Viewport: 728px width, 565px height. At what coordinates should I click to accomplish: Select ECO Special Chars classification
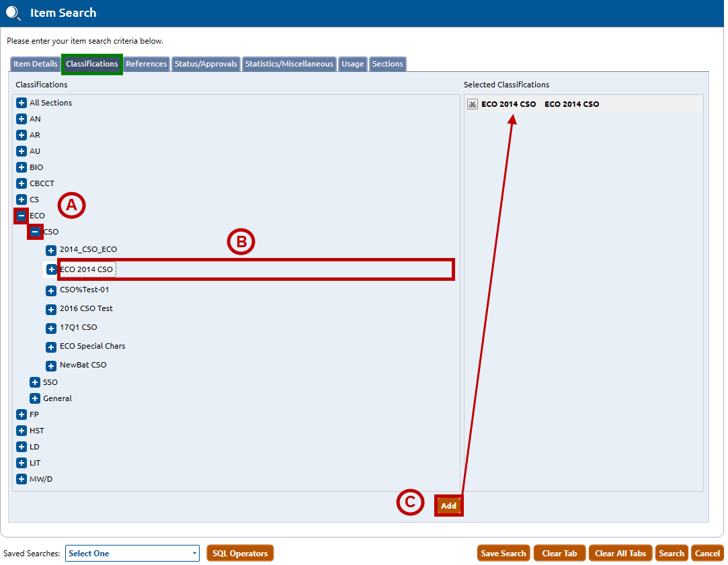(92, 346)
